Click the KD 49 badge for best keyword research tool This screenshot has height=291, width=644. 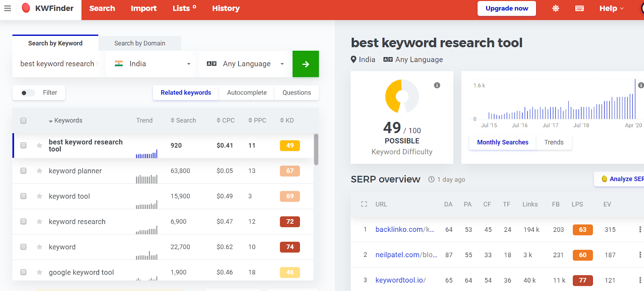290,145
